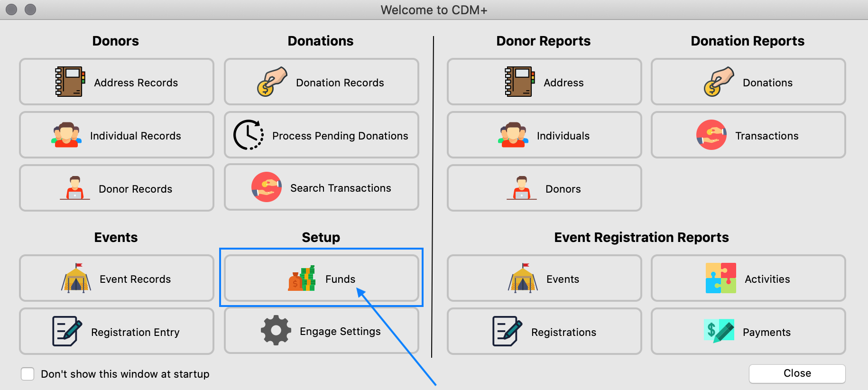Screen dimensions: 868x390
Task: Open Address Records notebook icon under Donors
Action: point(70,82)
